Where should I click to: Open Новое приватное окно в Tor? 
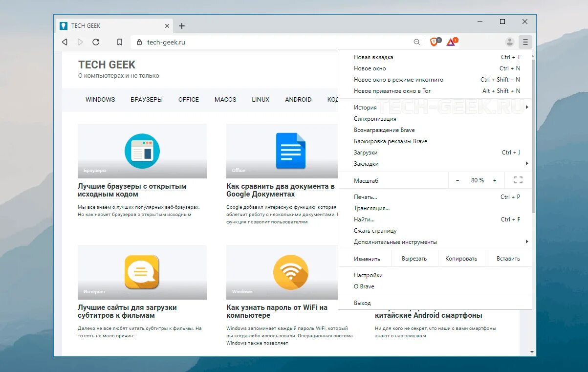(x=435, y=91)
